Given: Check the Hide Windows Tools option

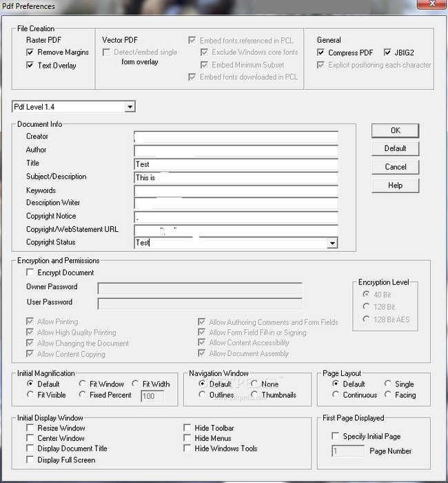Looking at the screenshot, I should pos(187,448).
